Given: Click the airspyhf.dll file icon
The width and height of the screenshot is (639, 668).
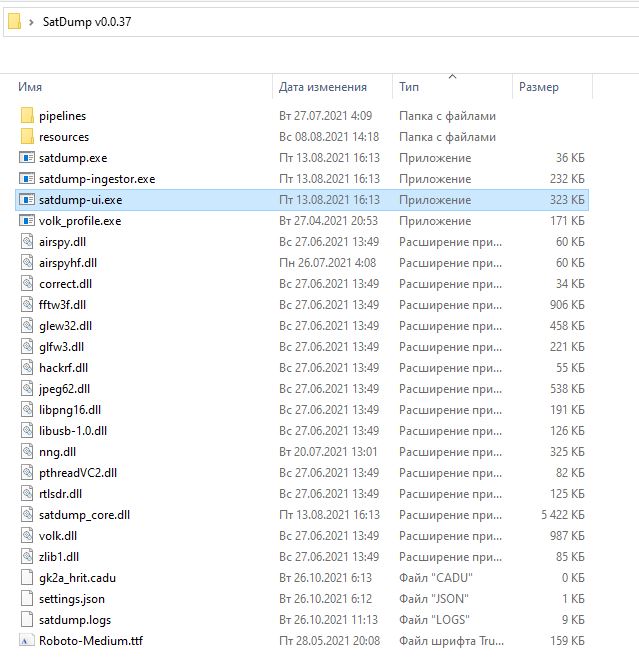Looking at the screenshot, I should click(27, 262).
